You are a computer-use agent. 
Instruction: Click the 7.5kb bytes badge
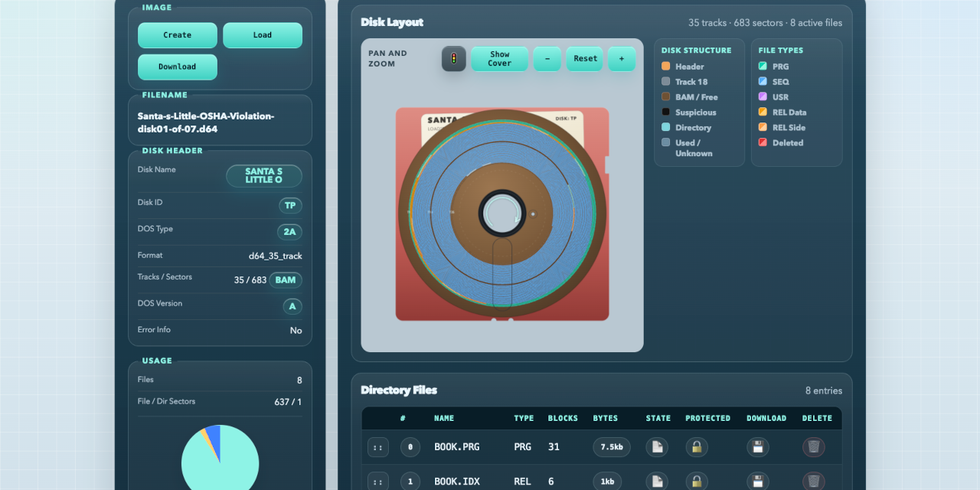612,447
